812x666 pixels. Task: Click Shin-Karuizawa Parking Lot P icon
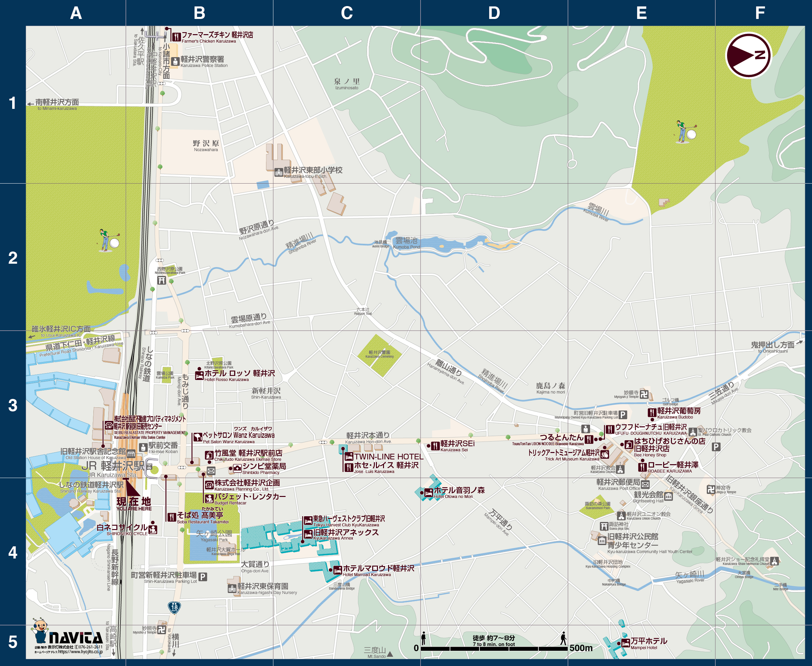[x=203, y=577]
